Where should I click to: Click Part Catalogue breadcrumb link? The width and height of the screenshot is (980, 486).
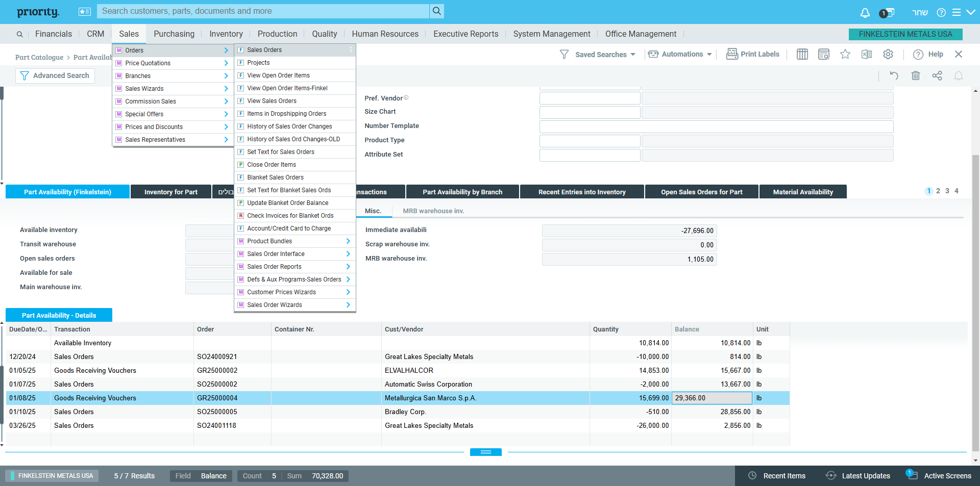pos(39,57)
